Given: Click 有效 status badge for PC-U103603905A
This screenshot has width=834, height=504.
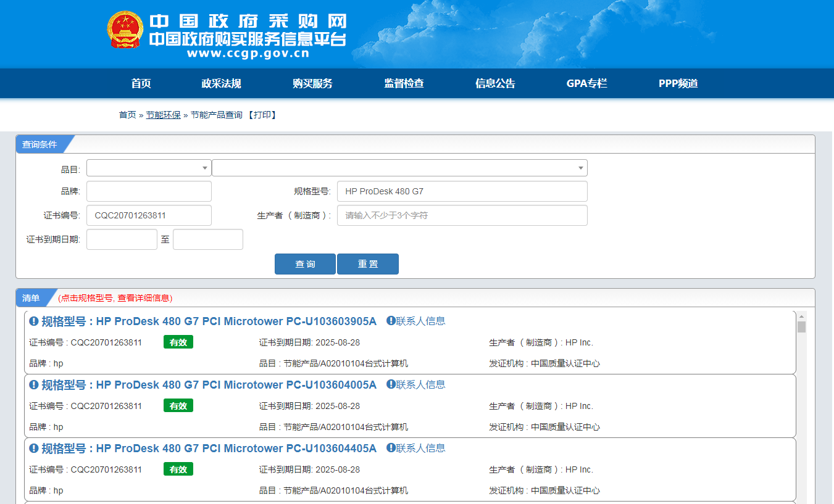Looking at the screenshot, I should [178, 342].
